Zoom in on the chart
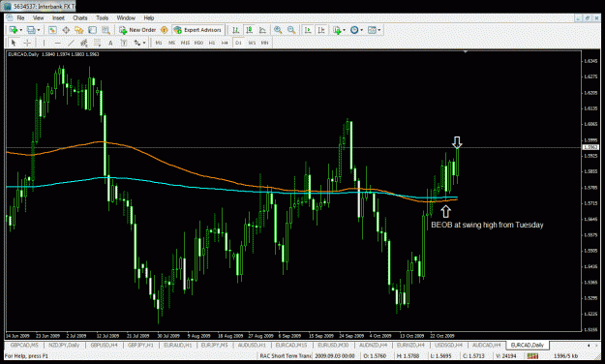This screenshot has width=605, height=364. tap(278, 30)
